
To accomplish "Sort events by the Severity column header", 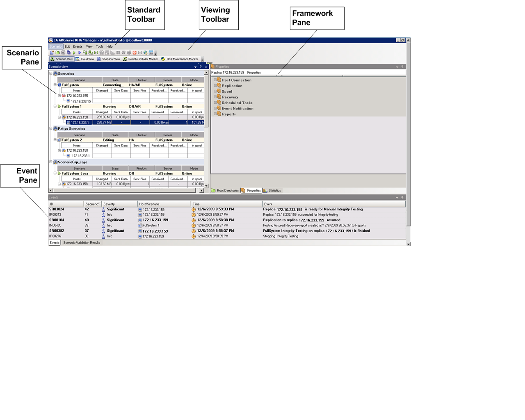I will click(119, 204).
